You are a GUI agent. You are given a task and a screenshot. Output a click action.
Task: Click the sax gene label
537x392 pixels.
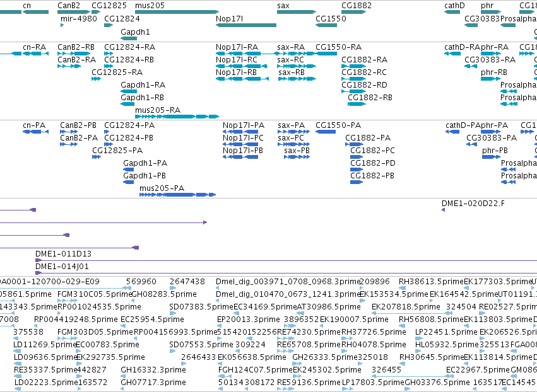click(x=283, y=6)
